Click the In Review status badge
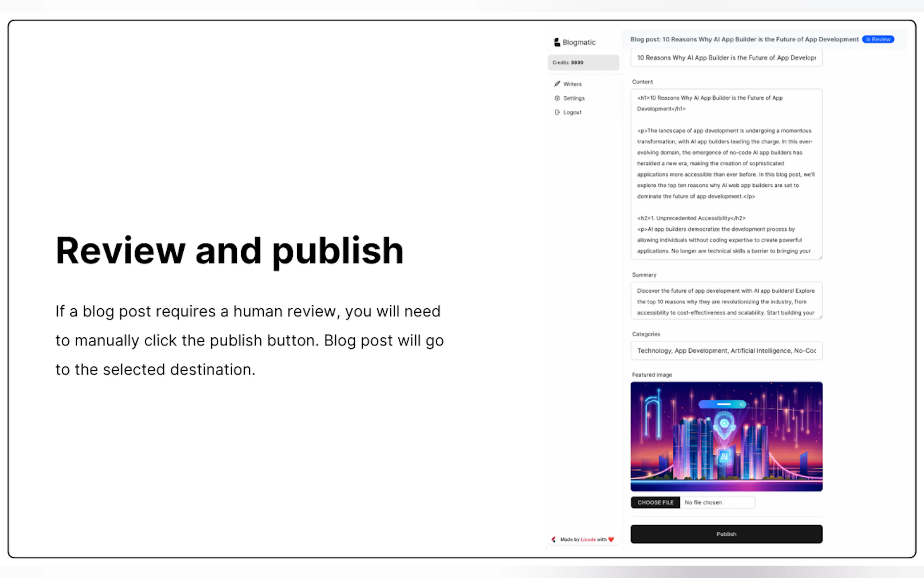 [878, 39]
